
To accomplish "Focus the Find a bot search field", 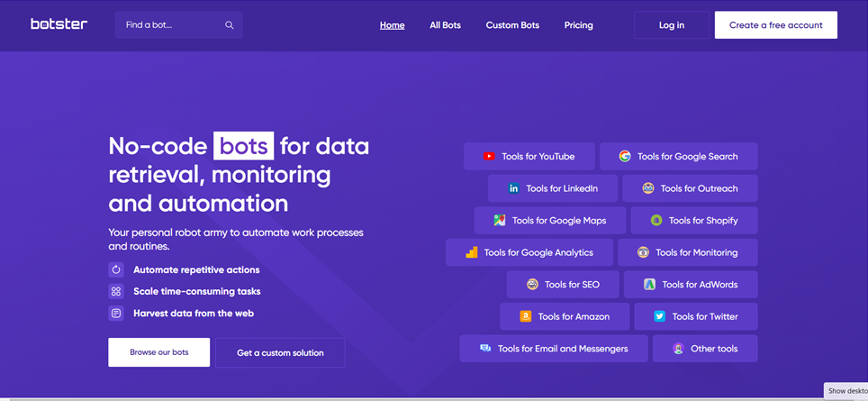I will tap(179, 25).
